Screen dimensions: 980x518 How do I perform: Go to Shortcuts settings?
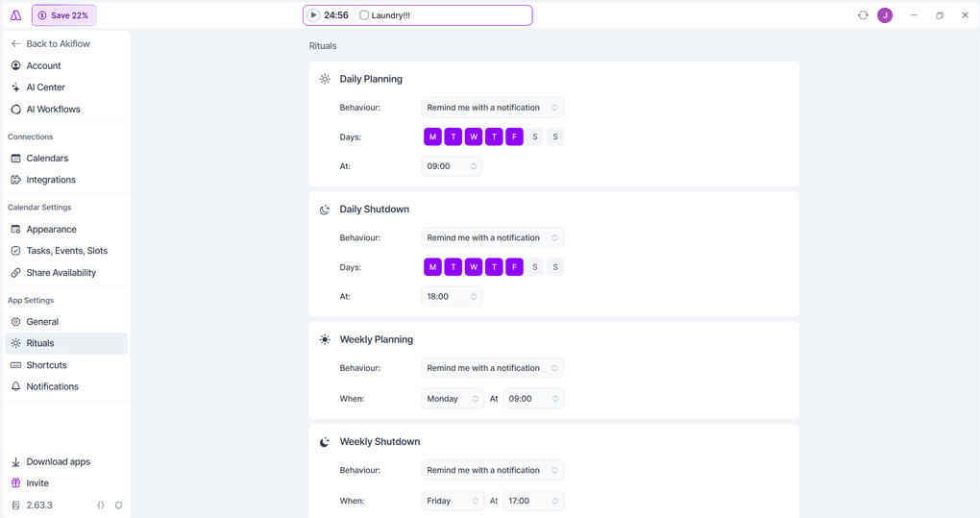[x=46, y=365]
